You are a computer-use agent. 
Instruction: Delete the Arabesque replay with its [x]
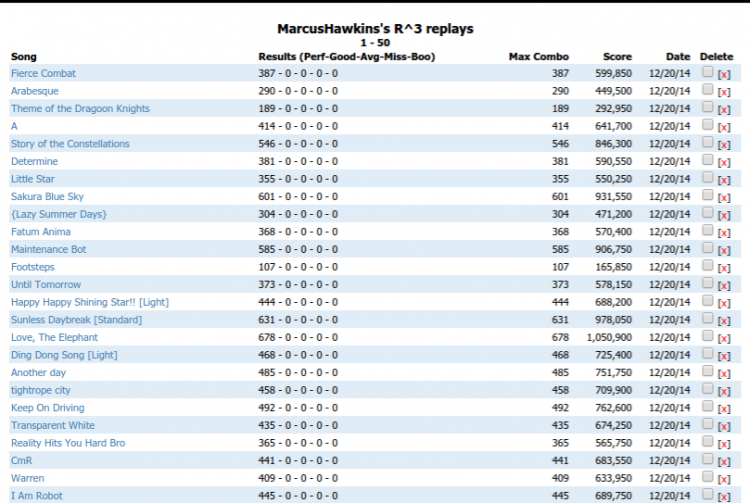[724, 92]
